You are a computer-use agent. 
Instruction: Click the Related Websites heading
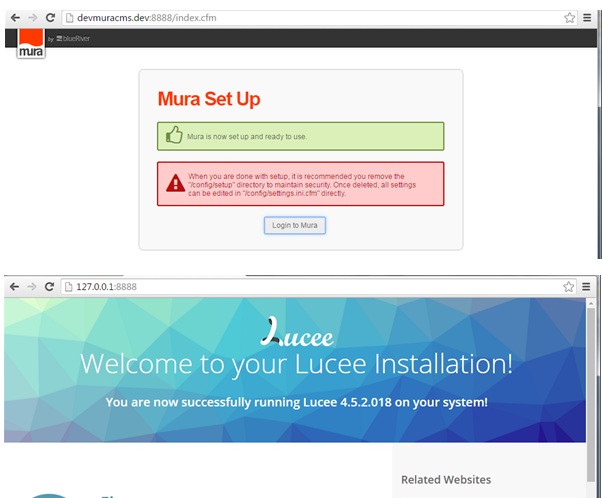(446, 480)
